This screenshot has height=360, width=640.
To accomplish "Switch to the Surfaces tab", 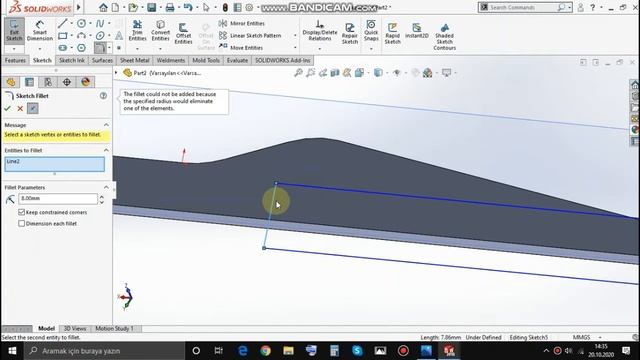I will pyautogui.click(x=102, y=60).
